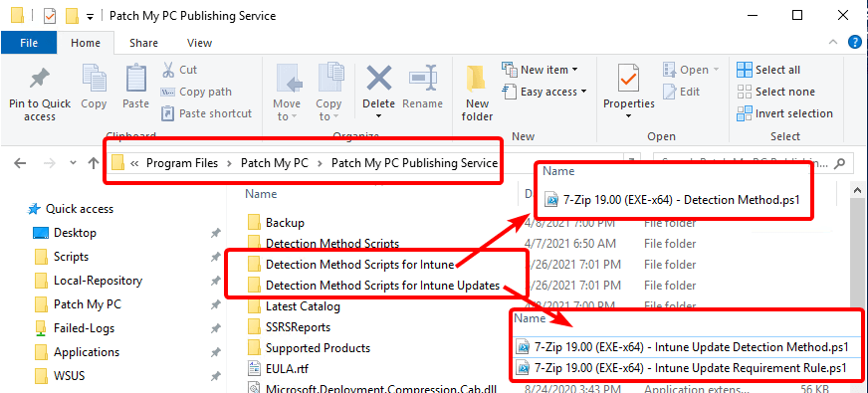This screenshot has width=868, height=393.
Task: Collapse the ribbon with the chevron
Action: coord(832,43)
